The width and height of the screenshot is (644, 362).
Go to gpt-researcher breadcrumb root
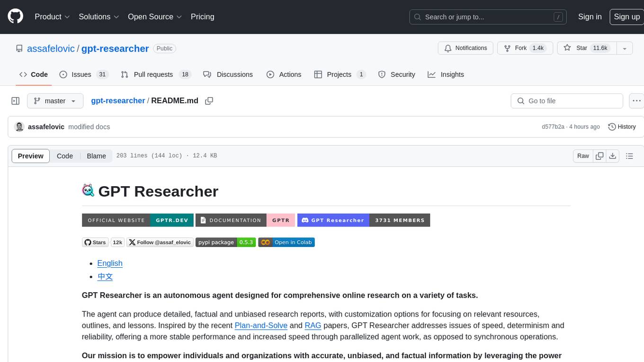(118, 100)
